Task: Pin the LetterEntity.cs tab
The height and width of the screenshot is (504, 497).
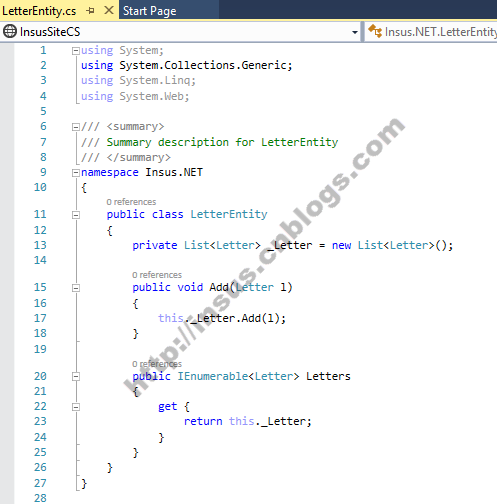Action: click(90, 11)
